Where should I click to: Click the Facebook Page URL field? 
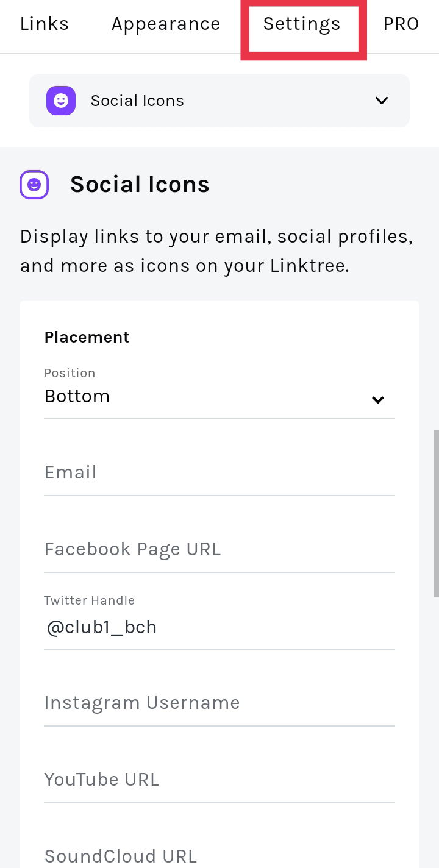pyautogui.click(x=220, y=549)
